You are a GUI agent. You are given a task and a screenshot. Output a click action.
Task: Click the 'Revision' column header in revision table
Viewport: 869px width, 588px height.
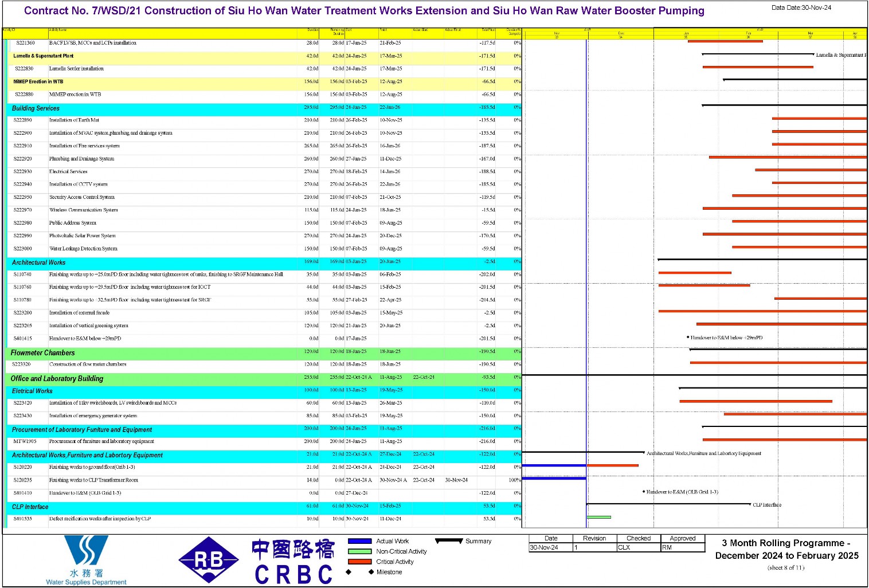[x=594, y=539]
